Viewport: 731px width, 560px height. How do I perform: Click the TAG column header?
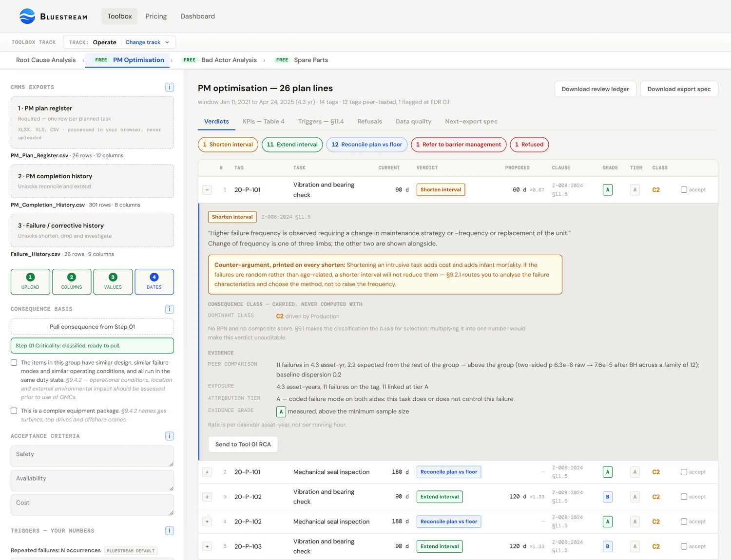[239, 168]
